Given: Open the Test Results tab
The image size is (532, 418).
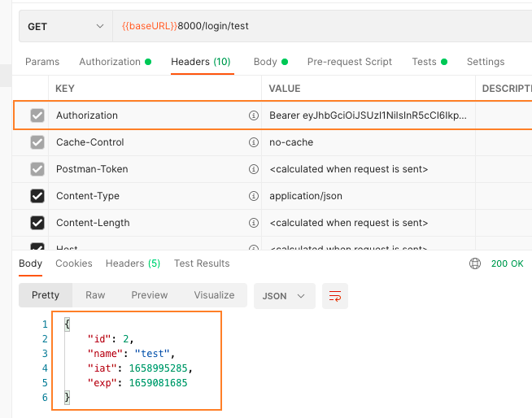Looking at the screenshot, I should coord(202,263).
